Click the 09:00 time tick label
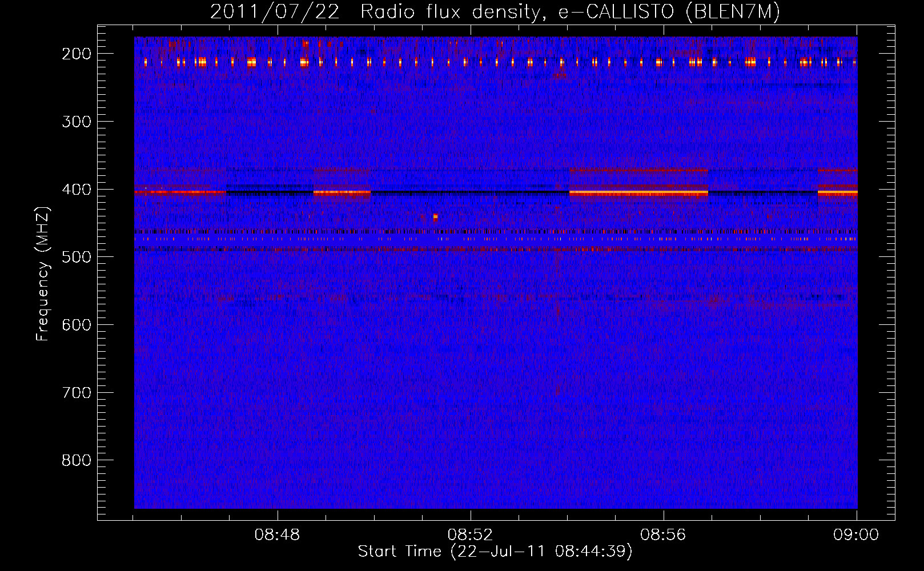Screen dimensions: 924x571 856,535
